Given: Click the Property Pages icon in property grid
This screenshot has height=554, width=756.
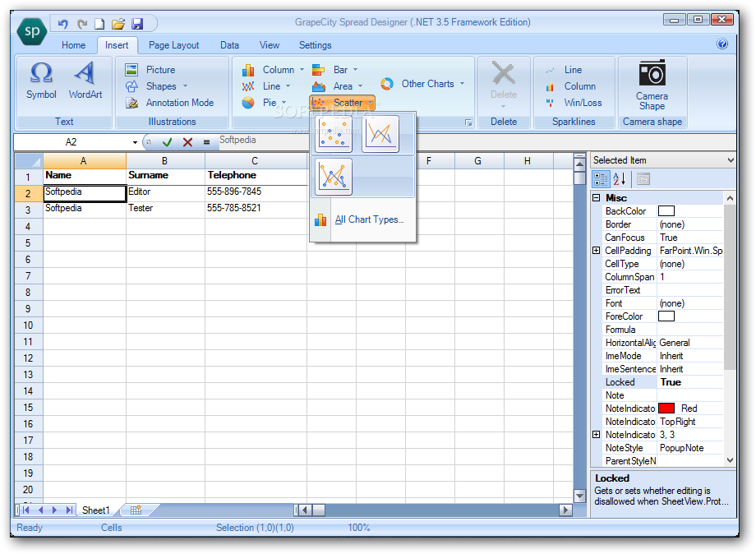Looking at the screenshot, I should pyautogui.click(x=643, y=179).
